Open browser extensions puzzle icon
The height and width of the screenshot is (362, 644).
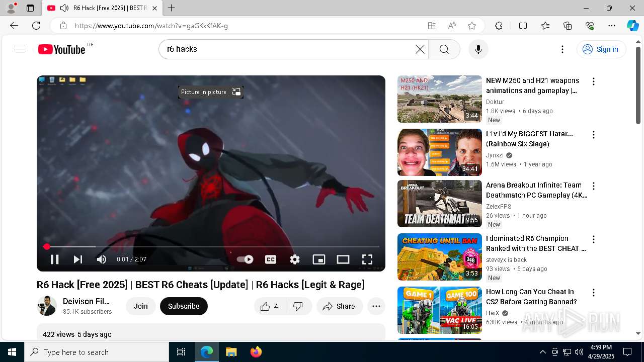tap(499, 26)
